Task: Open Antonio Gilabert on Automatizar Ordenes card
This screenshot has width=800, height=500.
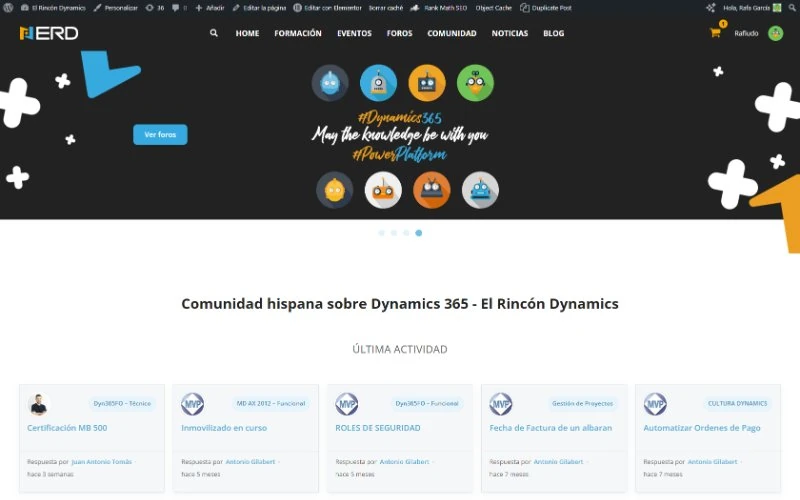Action: coord(712,462)
